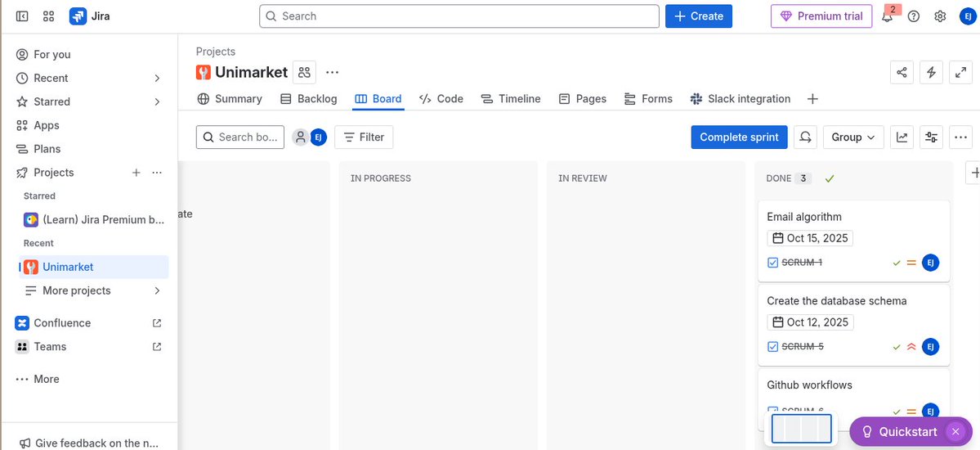Viewport: 980px width, 450px height.
Task: Select the Board tab
Action: [x=378, y=99]
